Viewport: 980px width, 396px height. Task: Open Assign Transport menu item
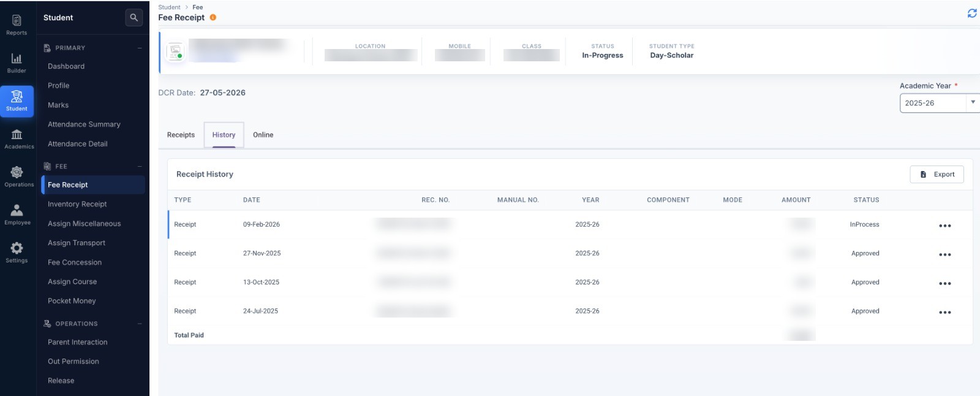(x=77, y=243)
